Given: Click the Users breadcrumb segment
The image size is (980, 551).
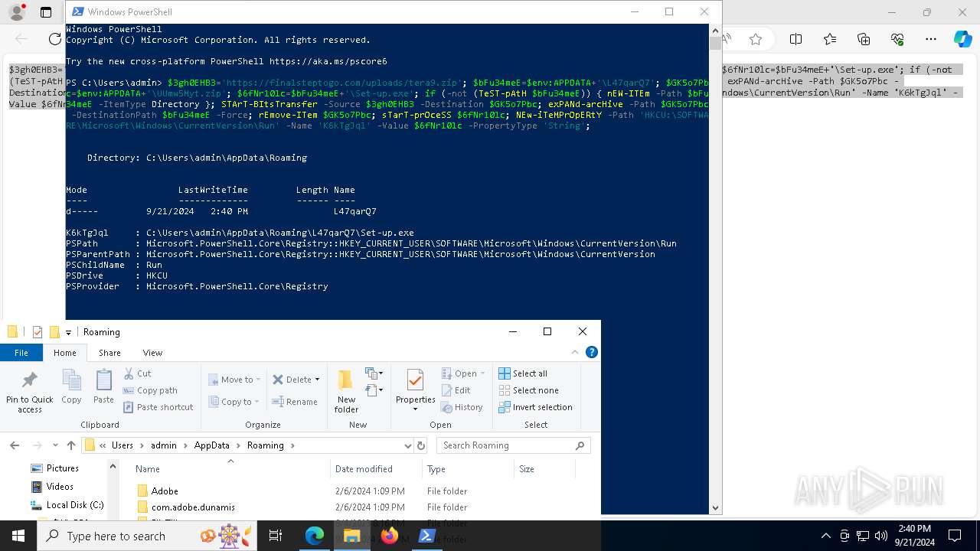Looking at the screenshot, I should (122, 445).
